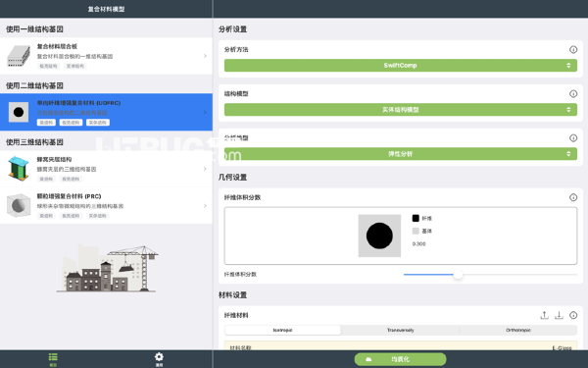This screenshot has height=368, width=588.
Task: Open info for 分析方法 setting
Action: (x=573, y=50)
